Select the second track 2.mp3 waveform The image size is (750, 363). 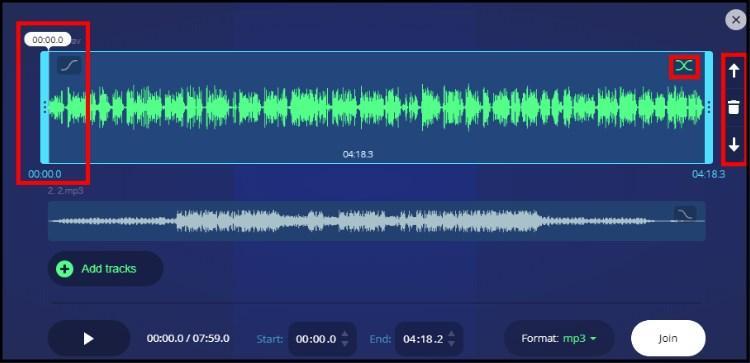pyautogui.click(x=376, y=221)
